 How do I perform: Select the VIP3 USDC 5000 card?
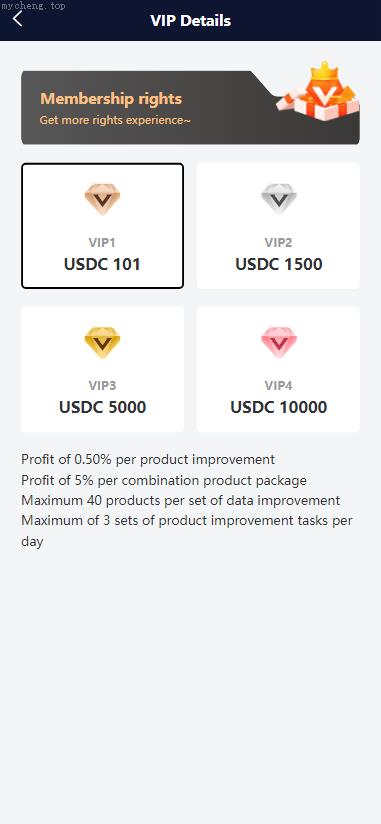102,369
